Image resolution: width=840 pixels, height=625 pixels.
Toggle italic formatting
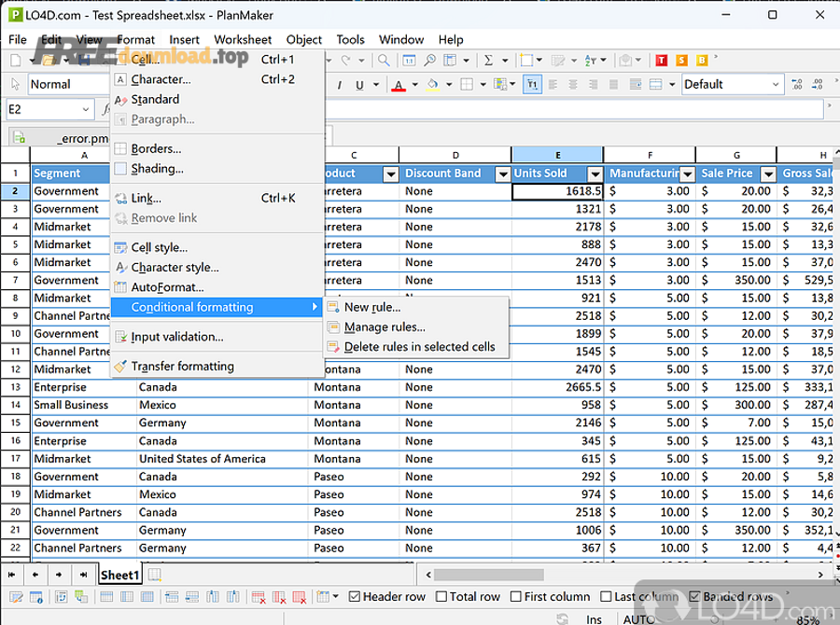point(339,85)
